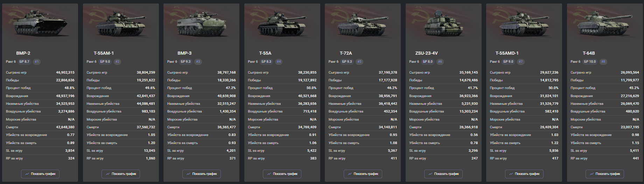Click the chart icon on ZSU-23-4V's graph button
Image resolution: width=644 pixels, height=184 pixels.
point(430,174)
